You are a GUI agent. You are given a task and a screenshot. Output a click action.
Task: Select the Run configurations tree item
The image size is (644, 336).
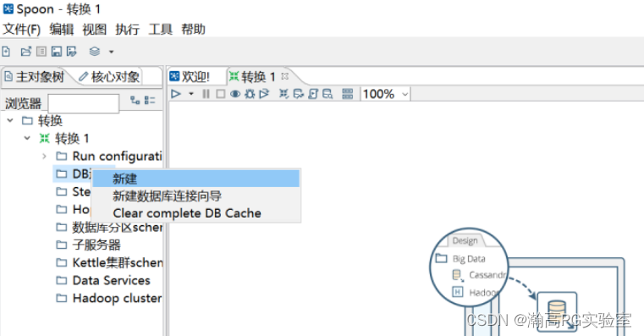tap(117, 156)
